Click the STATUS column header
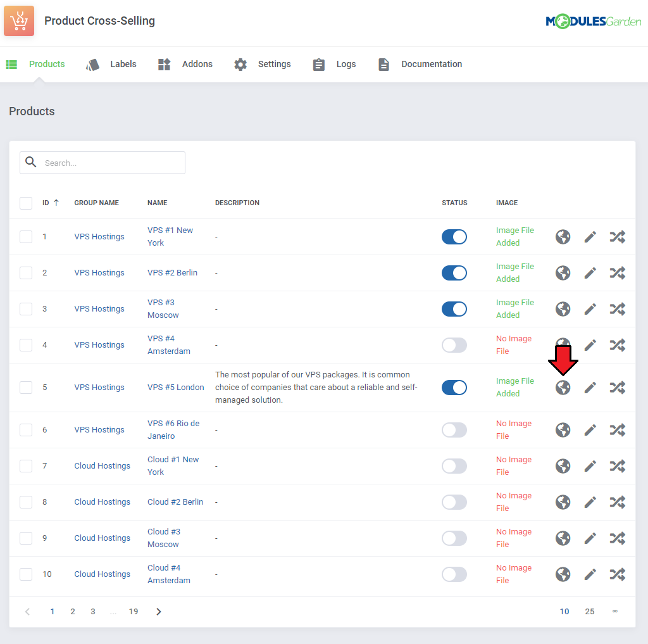This screenshot has height=644, width=648. click(x=454, y=203)
